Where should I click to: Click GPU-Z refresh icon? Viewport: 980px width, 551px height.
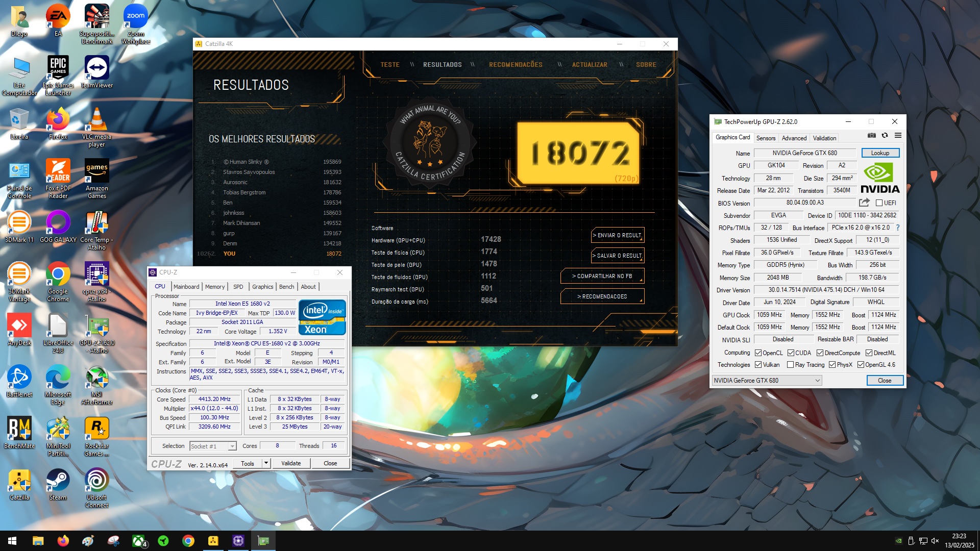pos(885,135)
